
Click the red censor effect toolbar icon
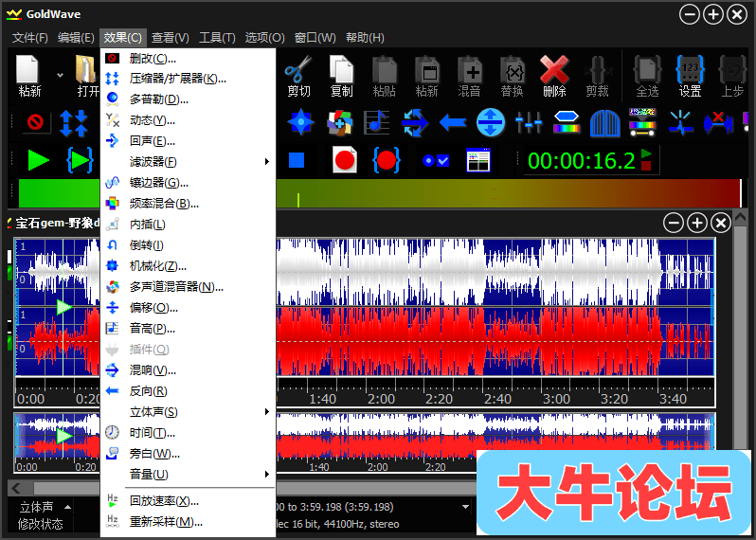click(35, 122)
